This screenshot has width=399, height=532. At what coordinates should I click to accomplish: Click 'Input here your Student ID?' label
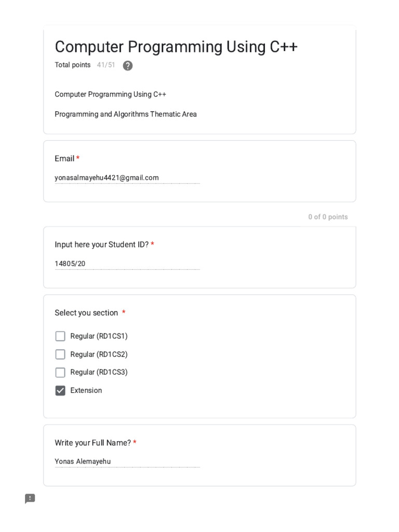(101, 244)
